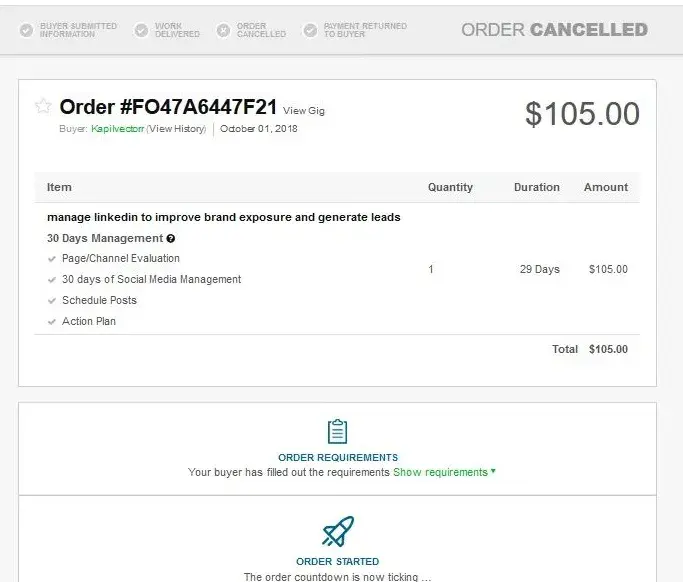The height and width of the screenshot is (582, 683).
Task: Click the Schedule Posts checkmark icon
Action: pos(52,301)
